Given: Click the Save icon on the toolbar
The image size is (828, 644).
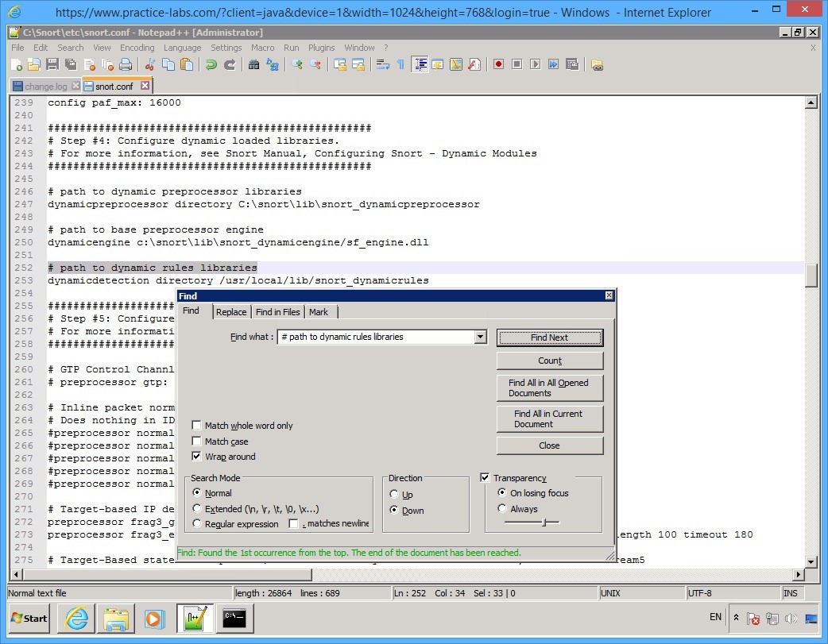Looking at the screenshot, I should [52, 64].
